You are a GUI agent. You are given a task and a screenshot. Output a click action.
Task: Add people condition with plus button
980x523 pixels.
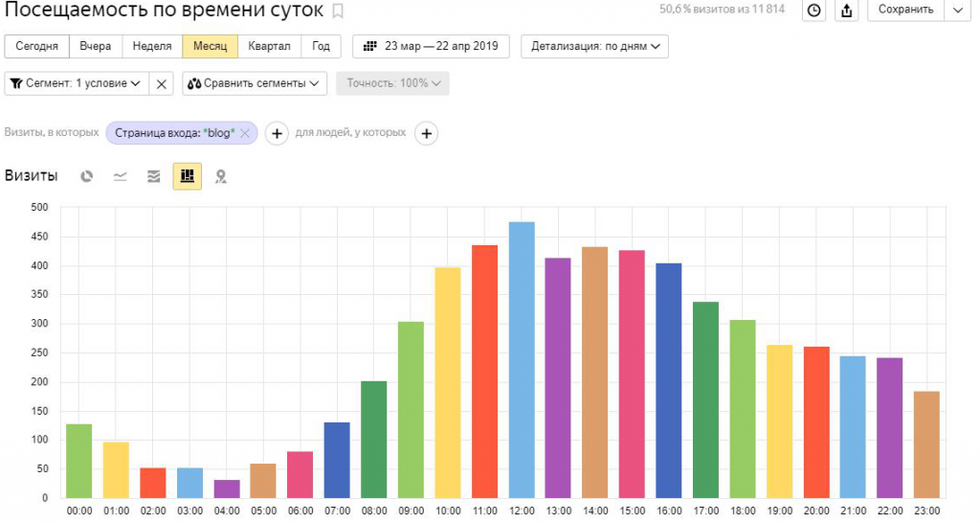[x=426, y=133]
